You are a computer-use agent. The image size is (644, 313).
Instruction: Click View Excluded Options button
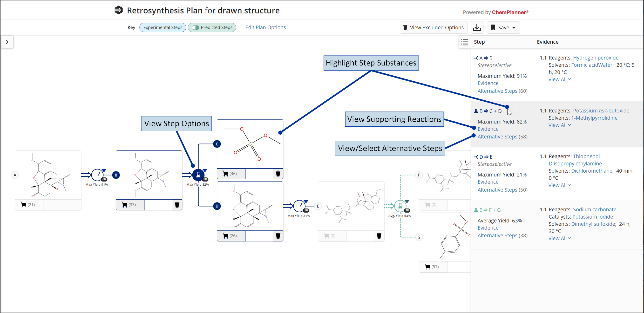[x=433, y=27]
